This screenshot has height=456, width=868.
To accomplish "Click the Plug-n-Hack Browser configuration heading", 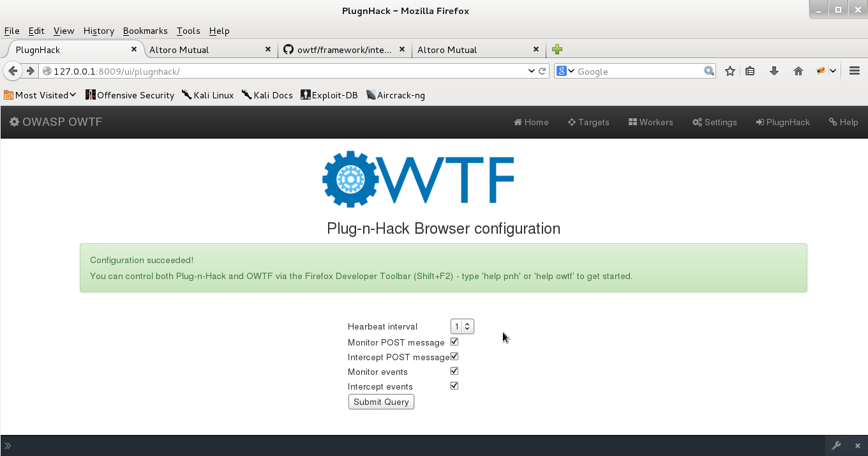I will [x=444, y=228].
